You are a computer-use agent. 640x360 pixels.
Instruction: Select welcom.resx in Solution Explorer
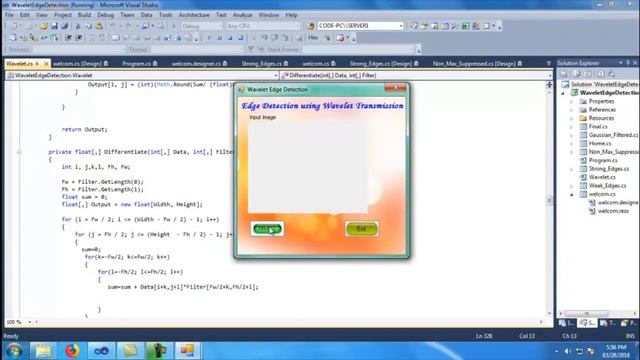(x=613, y=211)
